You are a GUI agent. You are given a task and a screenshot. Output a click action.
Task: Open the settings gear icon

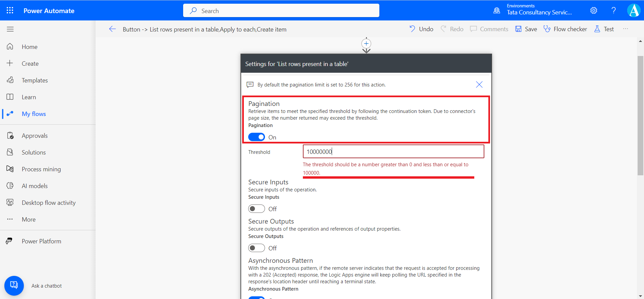(x=594, y=10)
